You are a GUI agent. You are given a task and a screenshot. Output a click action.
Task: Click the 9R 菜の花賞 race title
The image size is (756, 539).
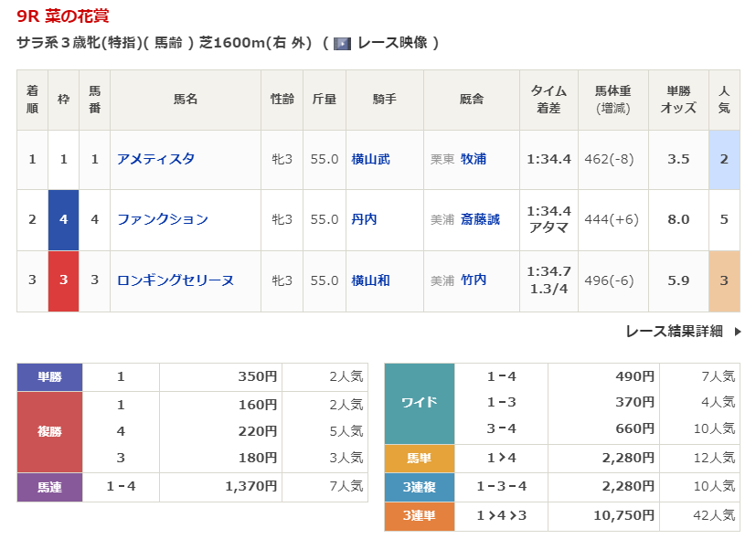tap(63, 16)
